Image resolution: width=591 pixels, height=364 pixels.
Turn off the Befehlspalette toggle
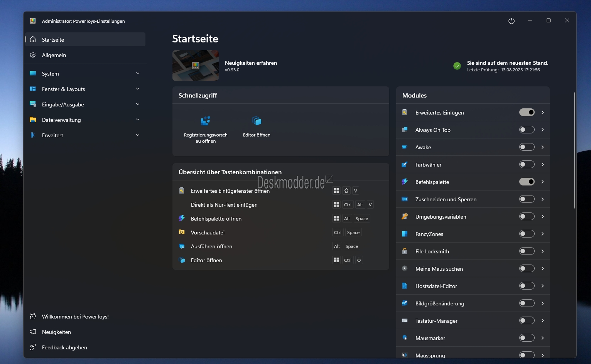(x=527, y=182)
